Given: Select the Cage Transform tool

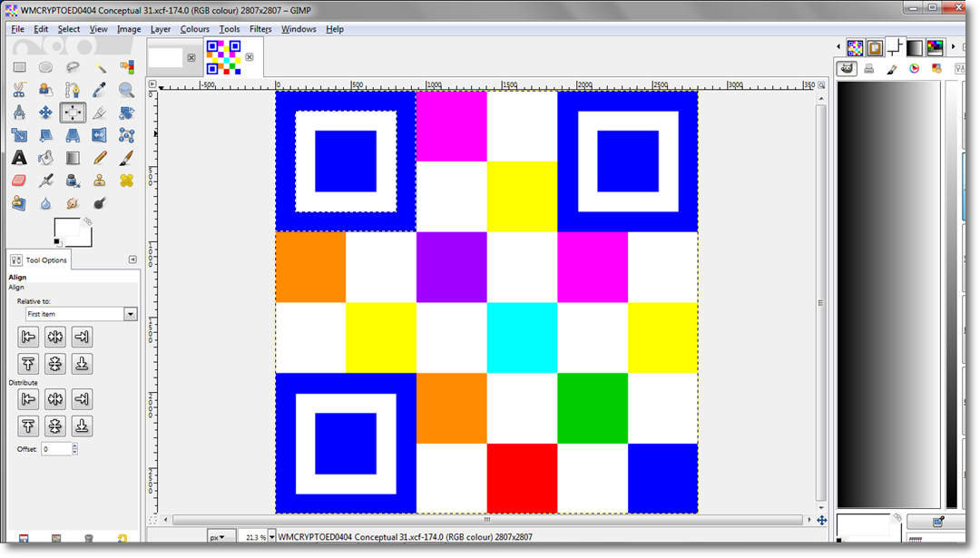Looking at the screenshot, I should pyautogui.click(x=126, y=135).
